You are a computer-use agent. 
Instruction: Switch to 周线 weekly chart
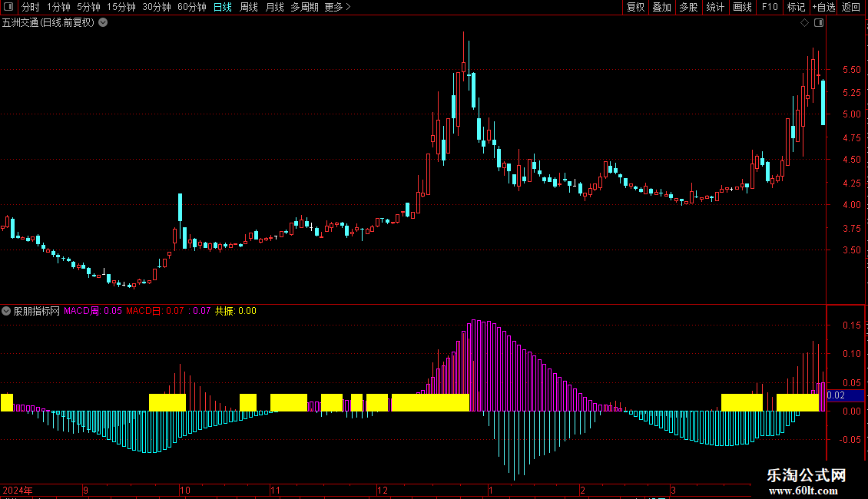pyautogui.click(x=249, y=7)
